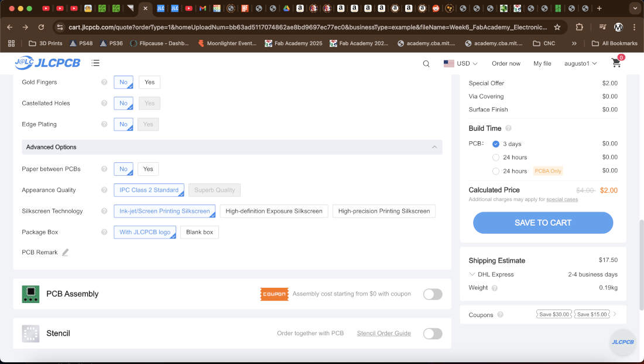The height and width of the screenshot is (364, 644).
Task: Open the PS48 bookmark
Action: coord(81,43)
